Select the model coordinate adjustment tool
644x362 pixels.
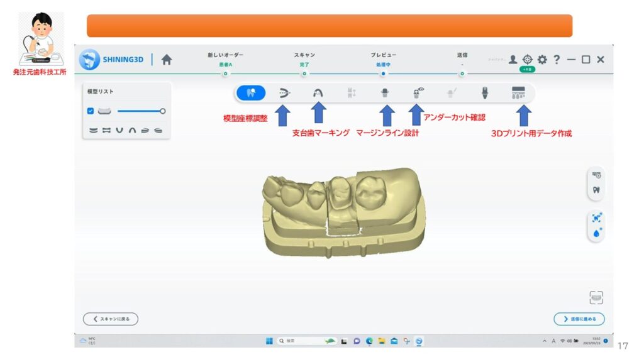[284, 93]
